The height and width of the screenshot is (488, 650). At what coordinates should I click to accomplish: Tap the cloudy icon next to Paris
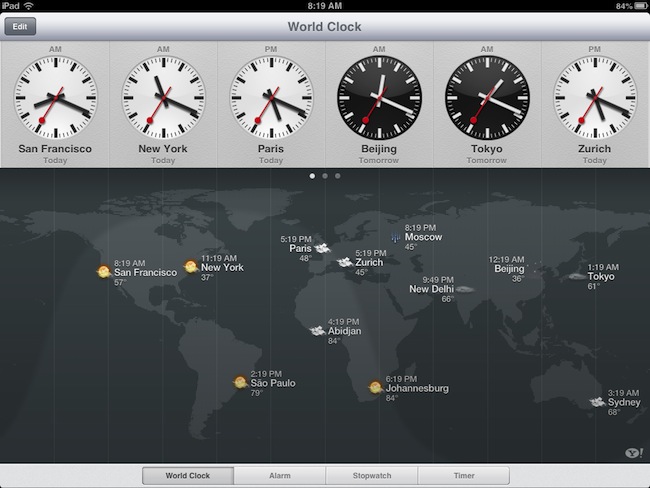322,248
